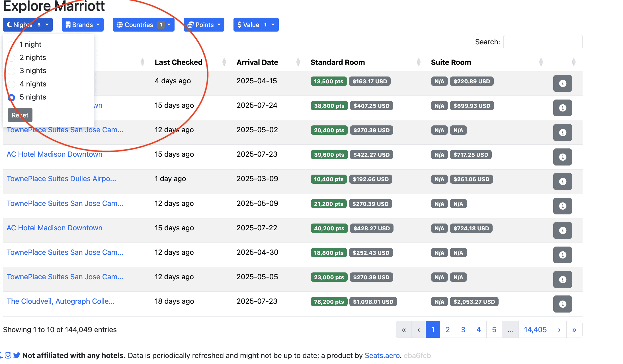623x364 pixels.
Task: Open the Twitter link in the footer
Action: (17, 355)
